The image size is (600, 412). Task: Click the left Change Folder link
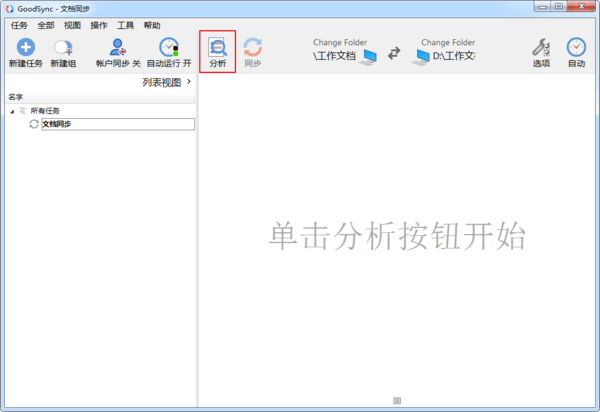339,43
